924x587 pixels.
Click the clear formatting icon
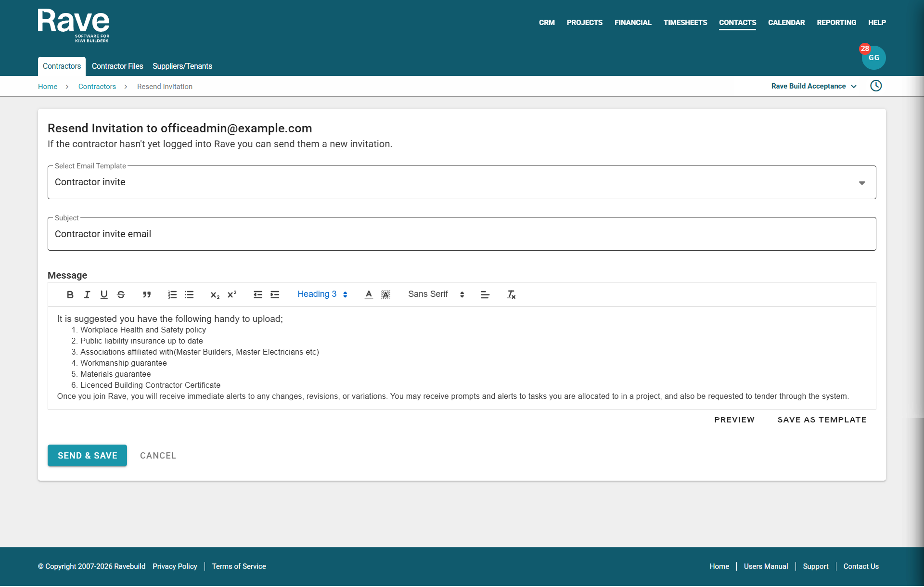pos(511,294)
